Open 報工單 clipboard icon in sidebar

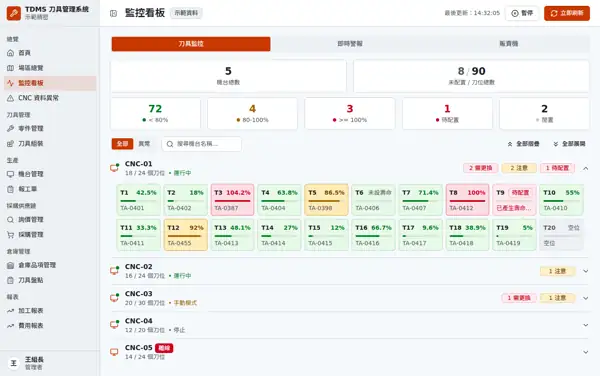(10, 189)
